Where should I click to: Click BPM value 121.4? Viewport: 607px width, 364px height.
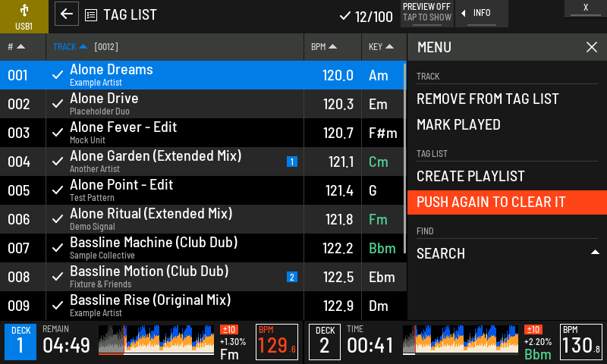pyautogui.click(x=339, y=190)
